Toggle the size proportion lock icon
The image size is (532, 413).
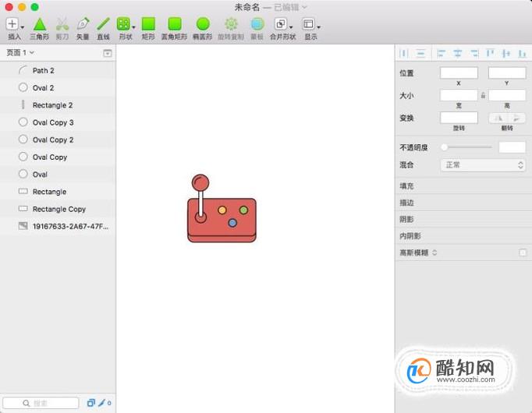point(483,96)
